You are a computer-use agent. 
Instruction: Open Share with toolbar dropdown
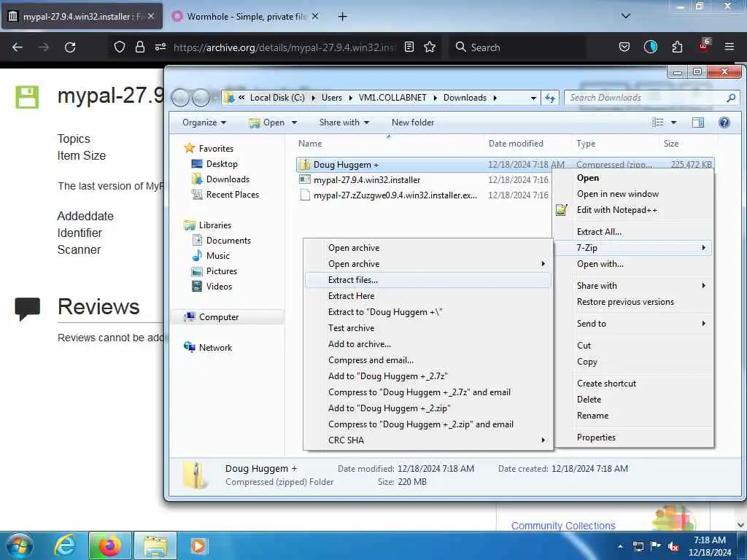pos(344,122)
